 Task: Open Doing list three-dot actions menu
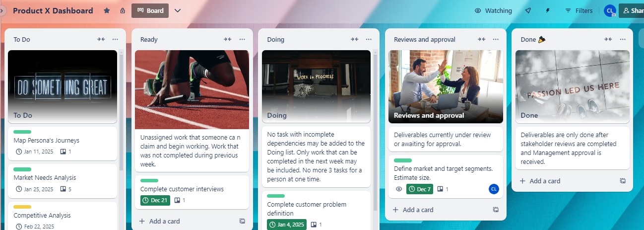pos(369,39)
